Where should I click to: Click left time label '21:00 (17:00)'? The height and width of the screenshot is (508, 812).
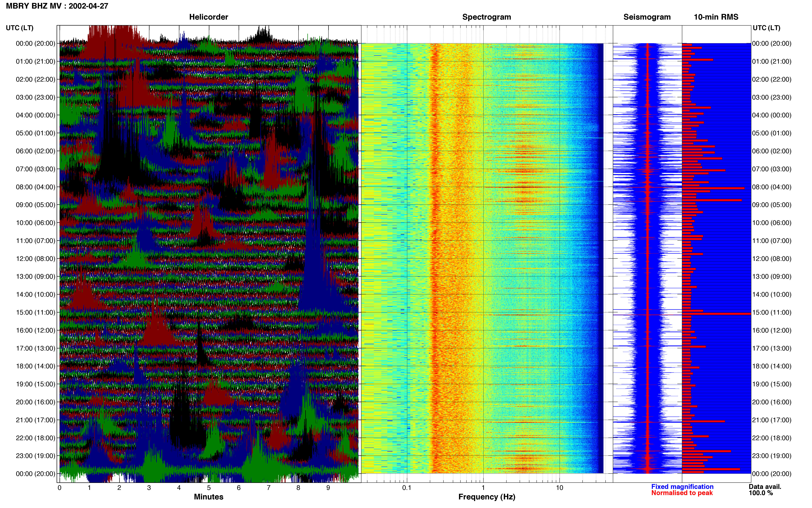(x=36, y=420)
